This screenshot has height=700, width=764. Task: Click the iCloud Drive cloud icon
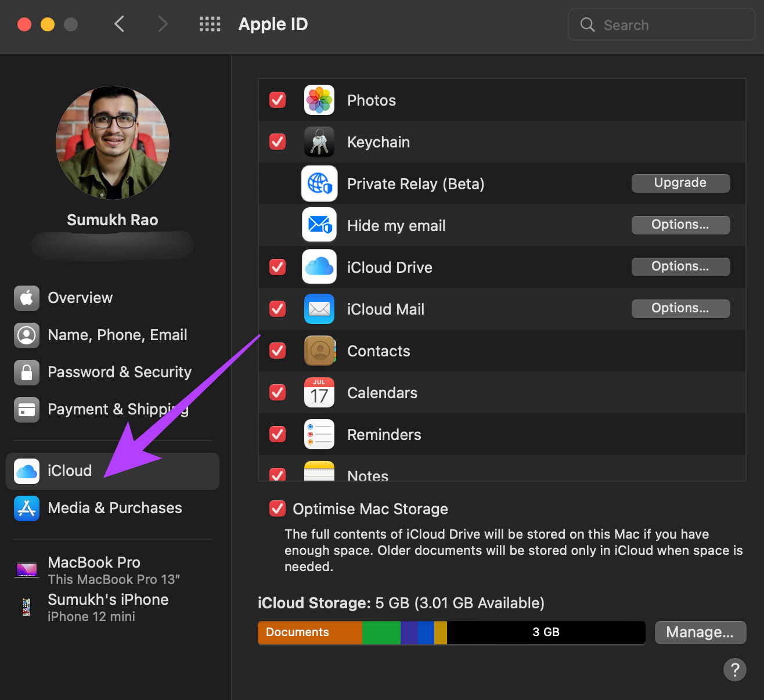pos(319,267)
